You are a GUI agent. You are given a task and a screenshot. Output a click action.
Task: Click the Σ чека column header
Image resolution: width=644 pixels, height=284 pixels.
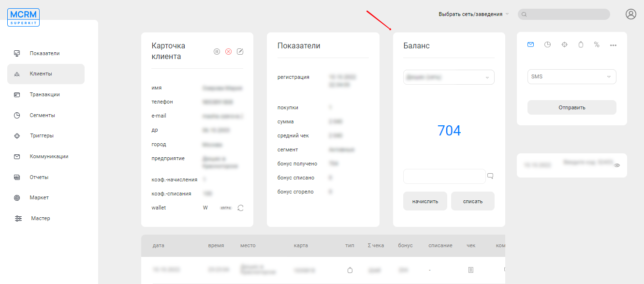click(x=376, y=245)
